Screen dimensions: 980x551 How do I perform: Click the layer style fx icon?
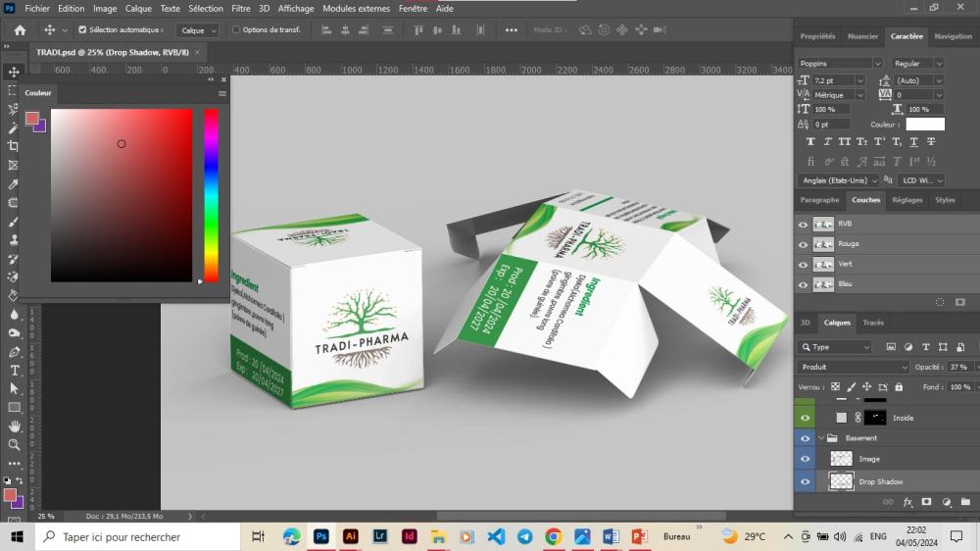(907, 502)
